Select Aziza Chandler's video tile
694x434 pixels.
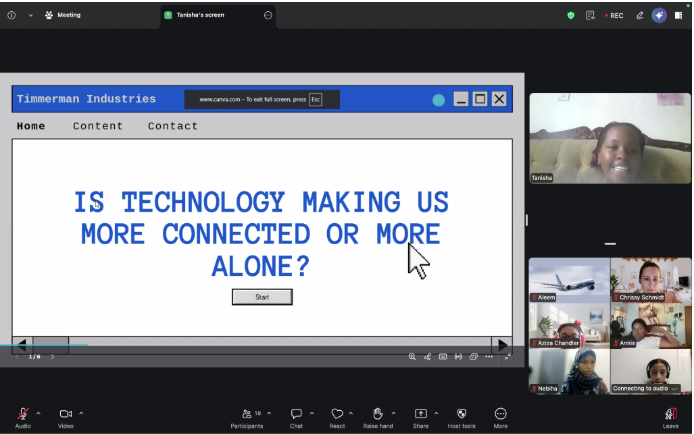pos(569,326)
